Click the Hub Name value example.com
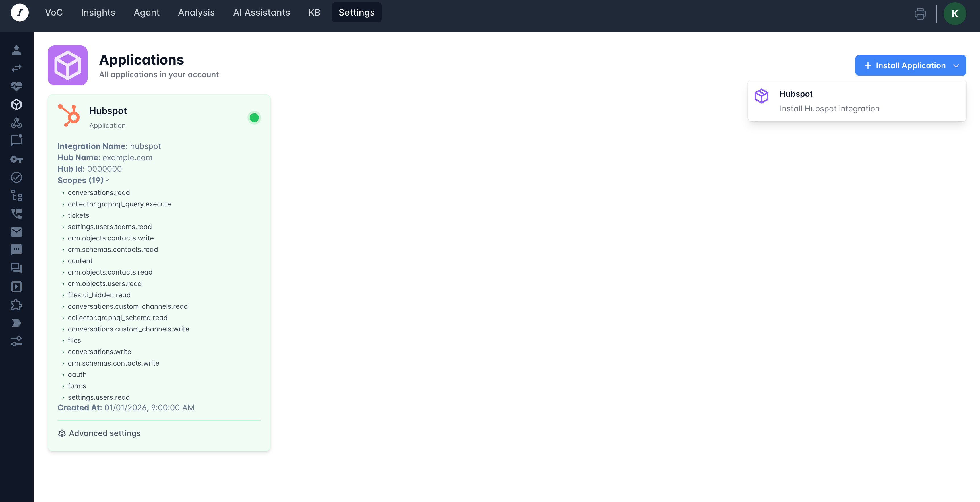The image size is (980, 502). point(127,157)
